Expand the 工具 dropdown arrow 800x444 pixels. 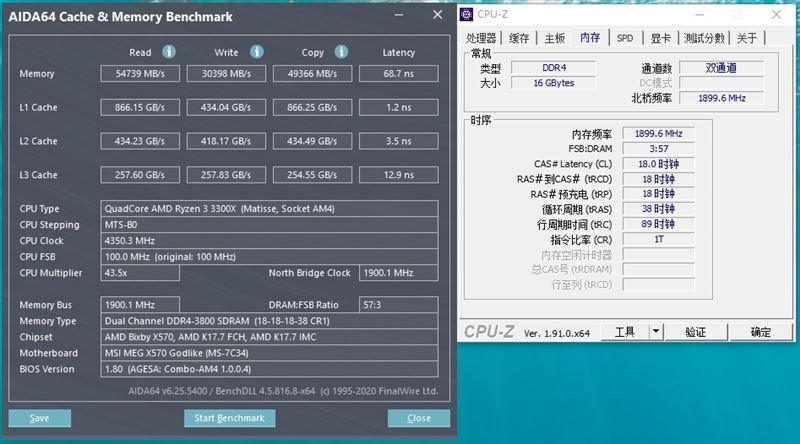coord(656,332)
